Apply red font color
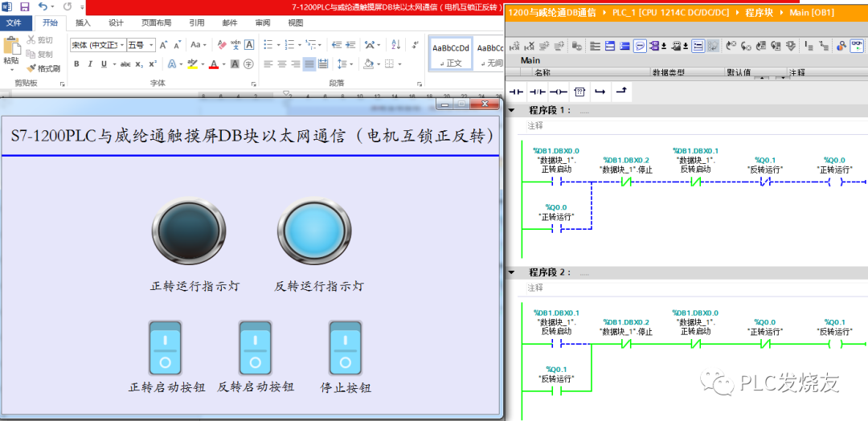The height and width of the screenshot is (421, 868). tap(214, 64)
